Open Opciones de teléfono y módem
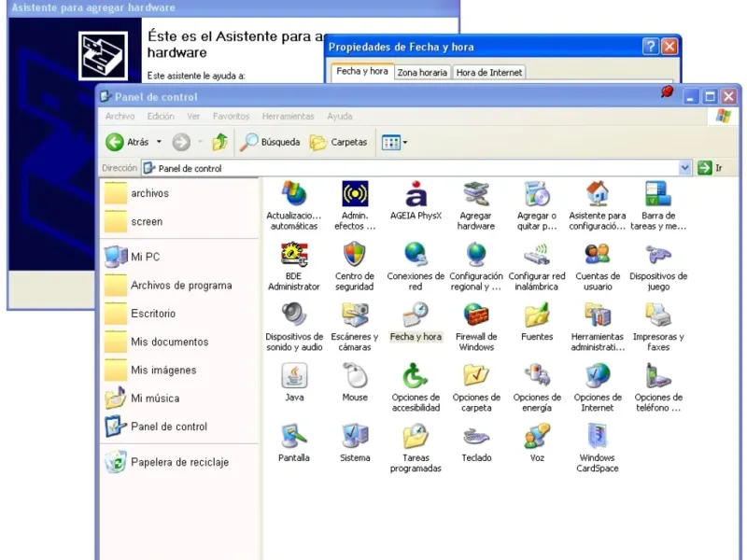The width and height of the screenshot is (747, 560). click(x=658, y=387)
